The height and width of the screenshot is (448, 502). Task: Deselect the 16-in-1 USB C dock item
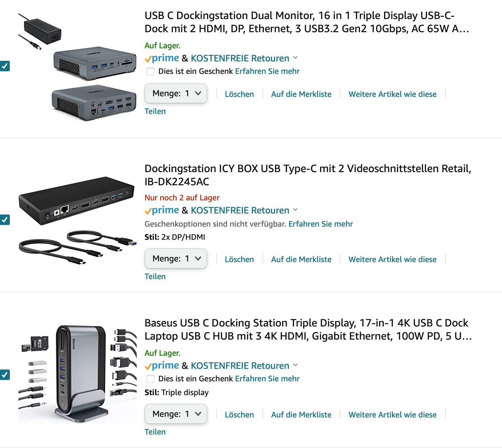(5, 66)
